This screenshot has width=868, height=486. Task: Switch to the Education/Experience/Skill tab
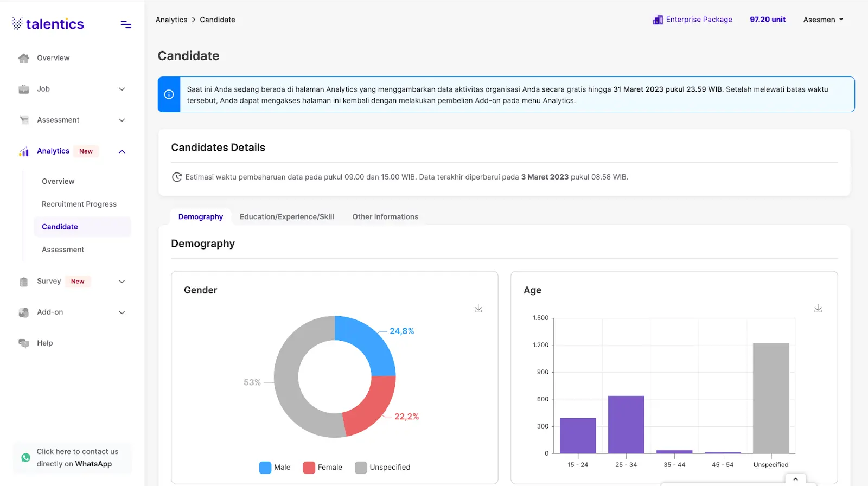click(x=287, y=217)
